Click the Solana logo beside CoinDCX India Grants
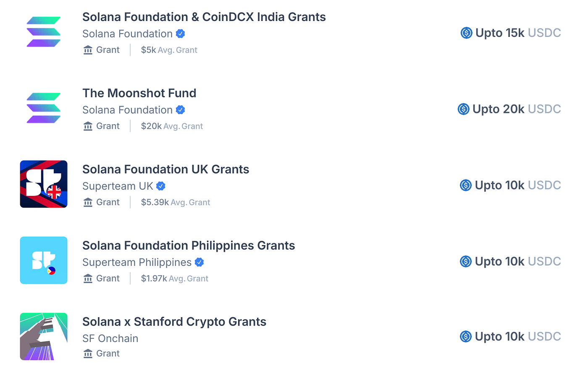 [x=44, y=32]
